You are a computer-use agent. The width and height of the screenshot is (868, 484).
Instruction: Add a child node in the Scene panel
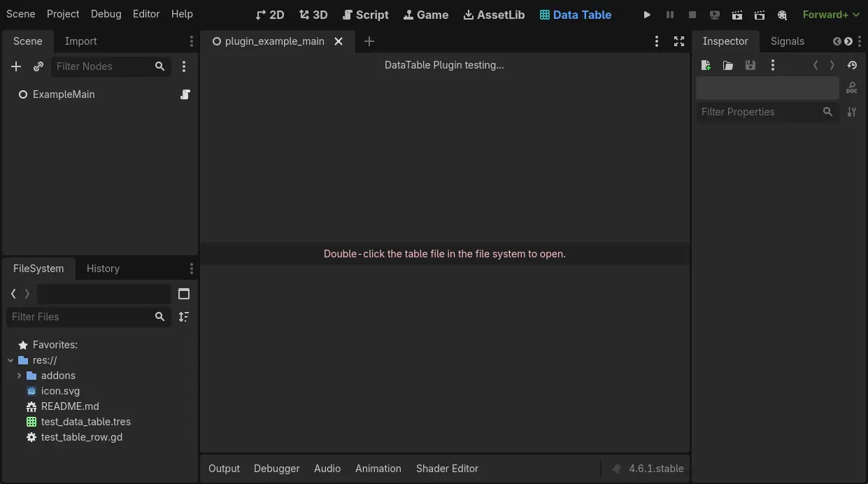click(x=16, y=66)
